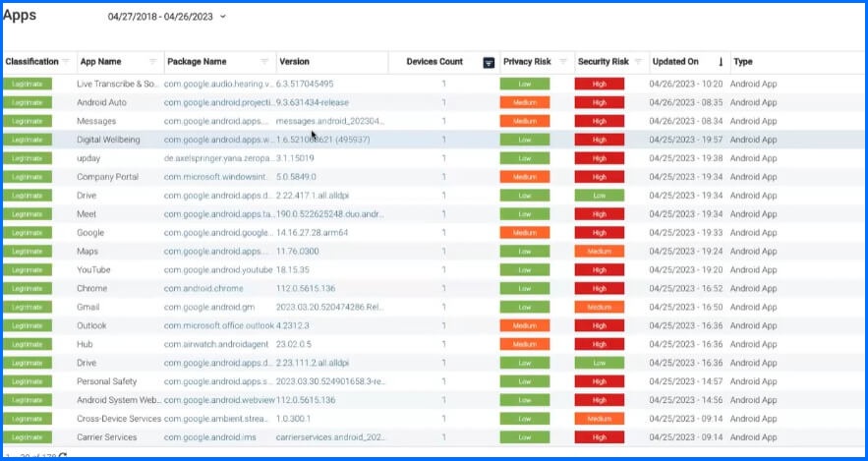Sort by the Security Risk column header

(x=604, y=61)
